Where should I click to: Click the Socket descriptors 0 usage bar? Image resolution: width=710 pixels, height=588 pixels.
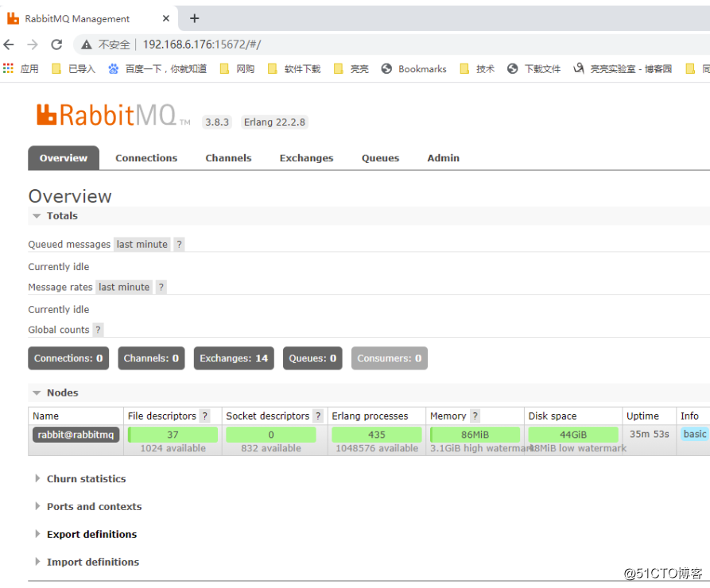[271, 435]
